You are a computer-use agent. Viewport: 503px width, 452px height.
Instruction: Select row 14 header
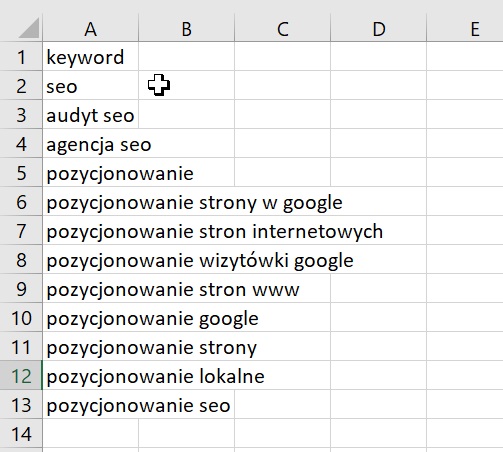(x=21, y=433)
